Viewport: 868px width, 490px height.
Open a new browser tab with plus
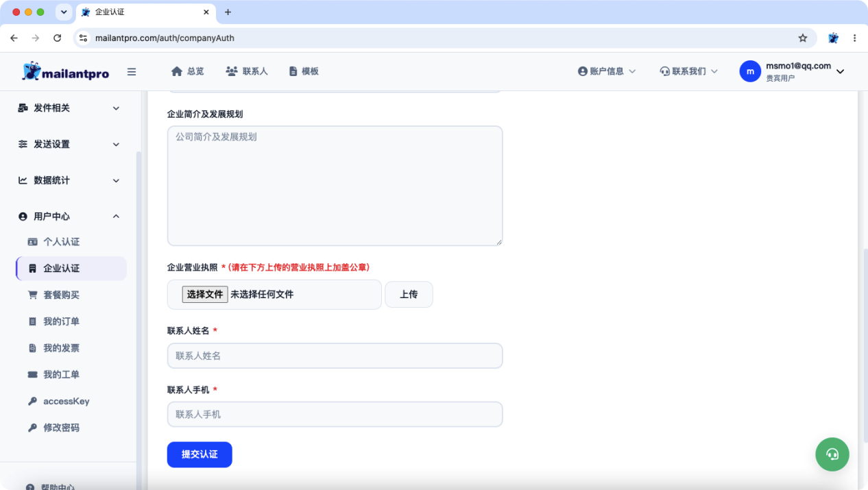tap(228, 12)
